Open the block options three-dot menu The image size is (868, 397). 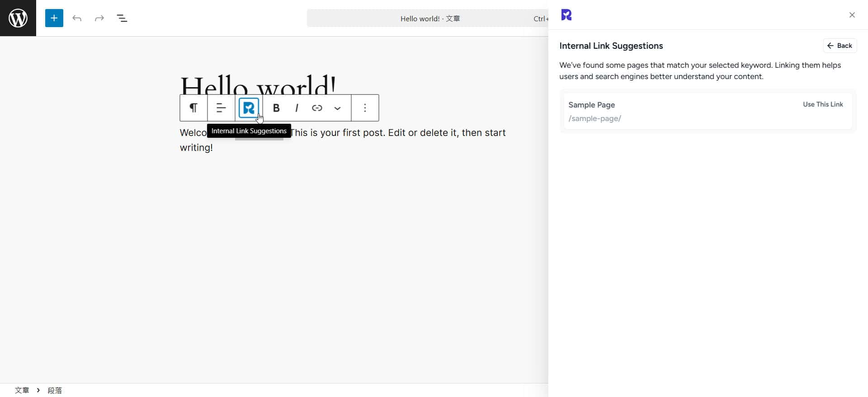[365, 108]
